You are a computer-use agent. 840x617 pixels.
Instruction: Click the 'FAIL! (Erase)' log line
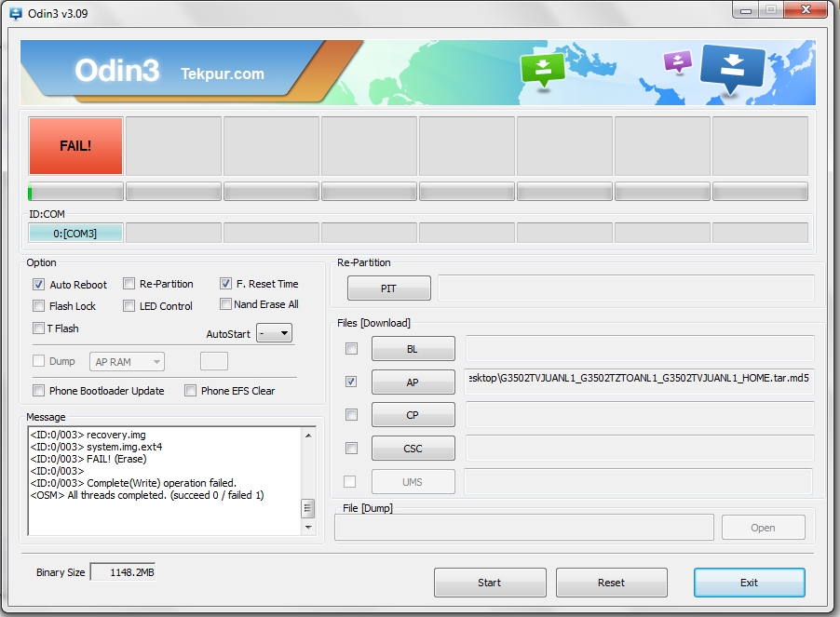[88, 459]
